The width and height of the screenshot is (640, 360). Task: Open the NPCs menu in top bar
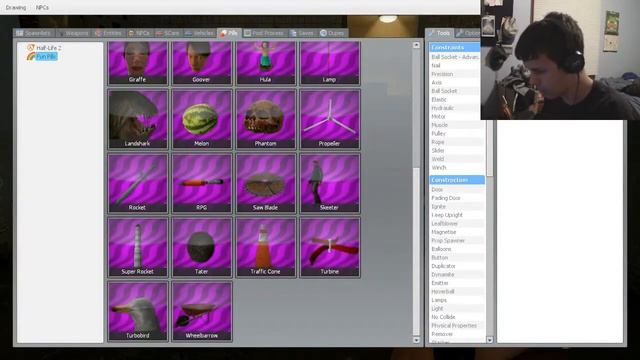(42, 7)
